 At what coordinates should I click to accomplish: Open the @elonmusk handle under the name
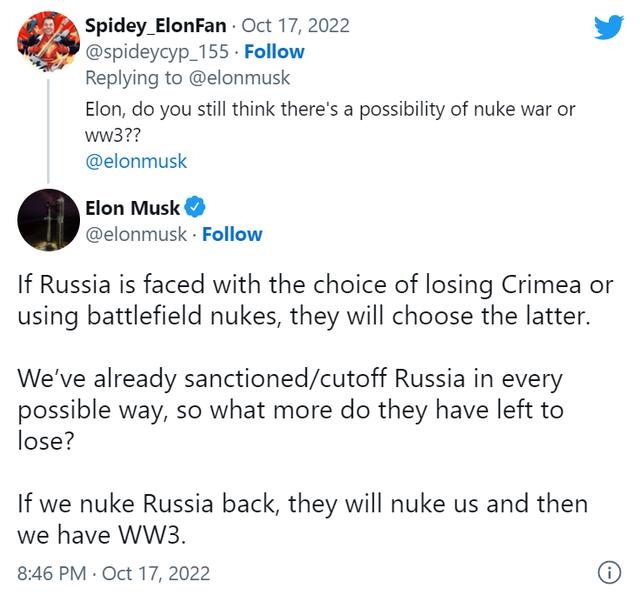[x=136, y=234]
